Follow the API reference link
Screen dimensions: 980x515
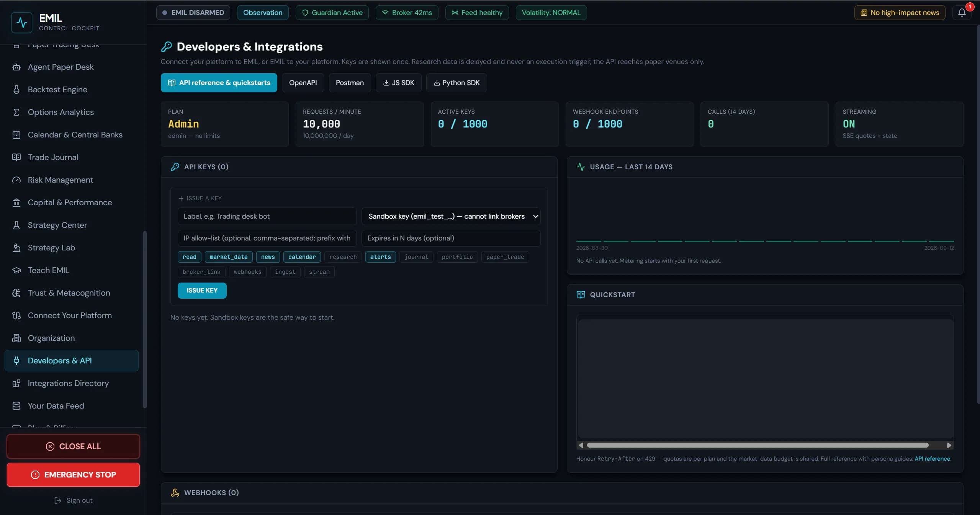[932, 459]
